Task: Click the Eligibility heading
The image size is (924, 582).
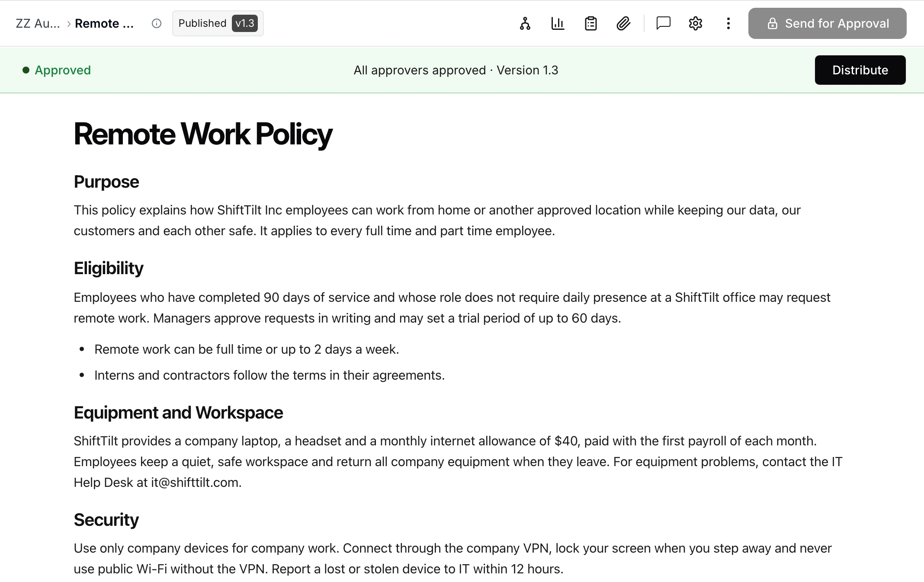Action: [x=109, y=269]
